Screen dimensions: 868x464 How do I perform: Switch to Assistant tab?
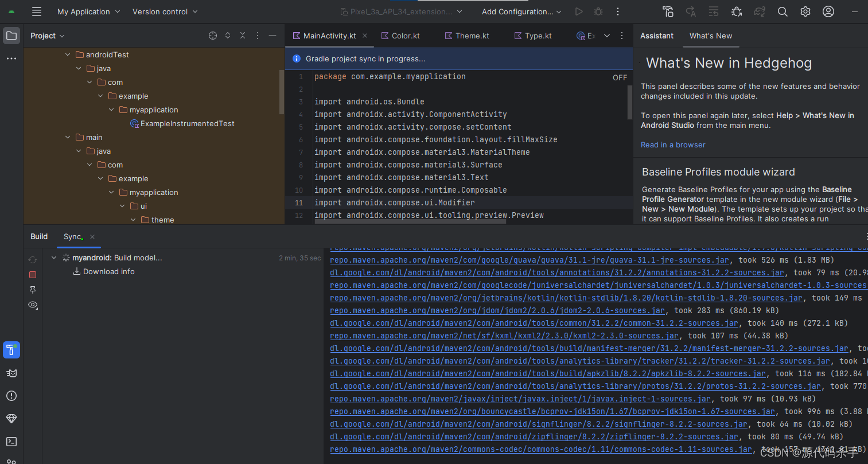[657, 36]
